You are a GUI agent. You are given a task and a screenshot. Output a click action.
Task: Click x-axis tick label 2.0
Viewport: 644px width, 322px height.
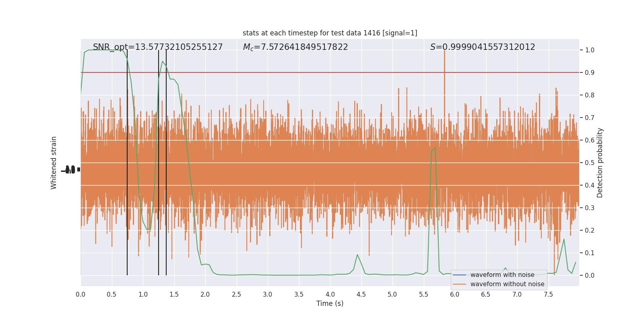(205, 295)
